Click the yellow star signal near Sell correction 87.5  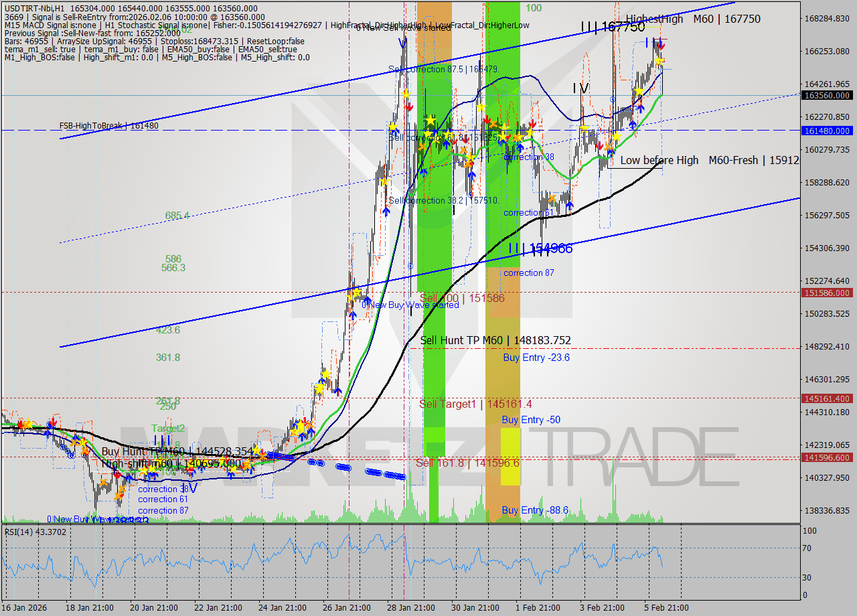click(406, 94)
